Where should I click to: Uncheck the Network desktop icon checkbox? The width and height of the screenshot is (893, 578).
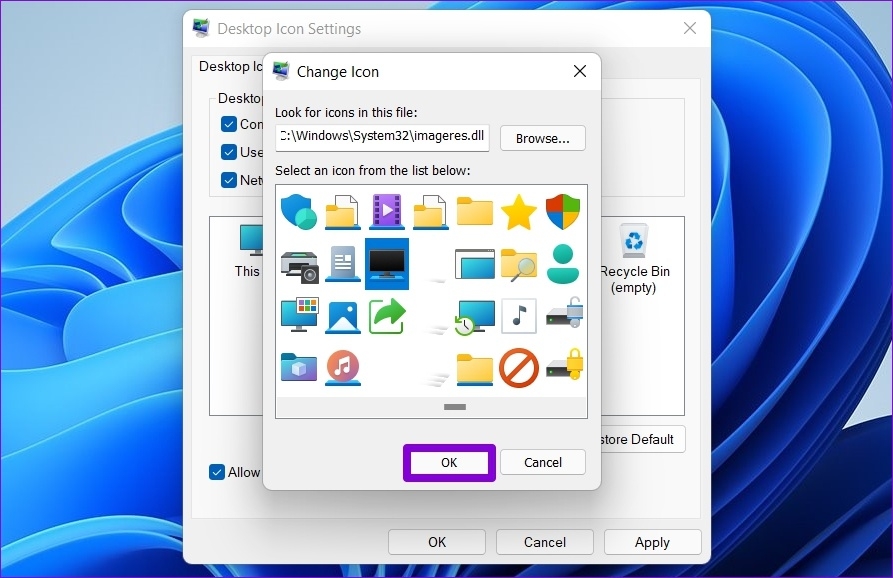coord(228,180)
